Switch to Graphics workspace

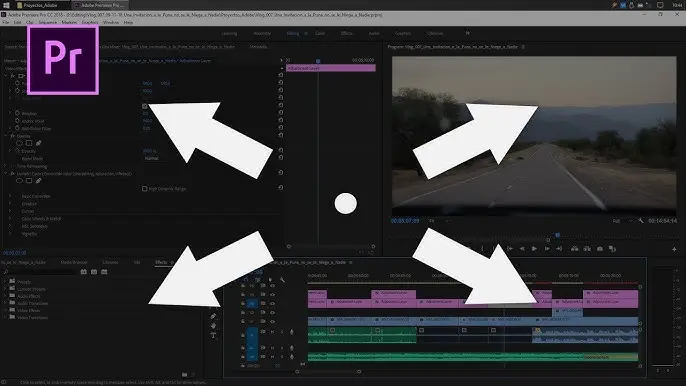(x=402, y=33)
